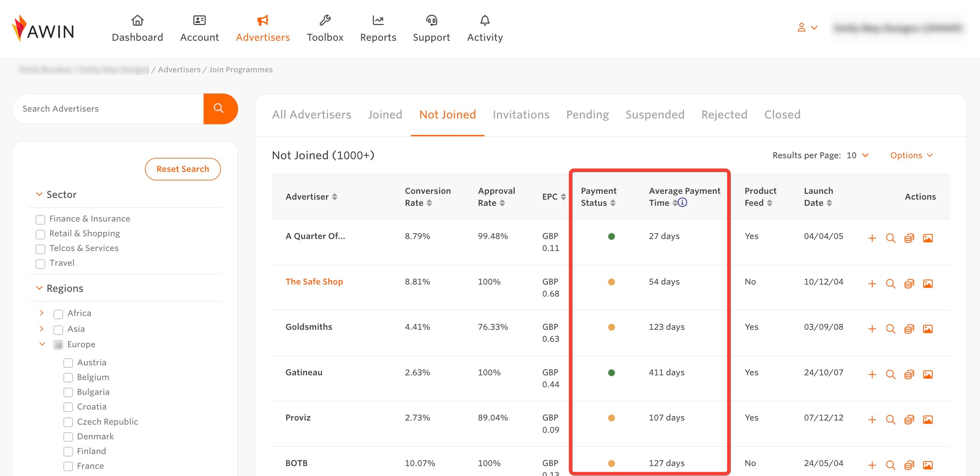Viewport: 980px width, 476px height.
Task: Open Results per Page dropdown
Action: click(857, 155)
